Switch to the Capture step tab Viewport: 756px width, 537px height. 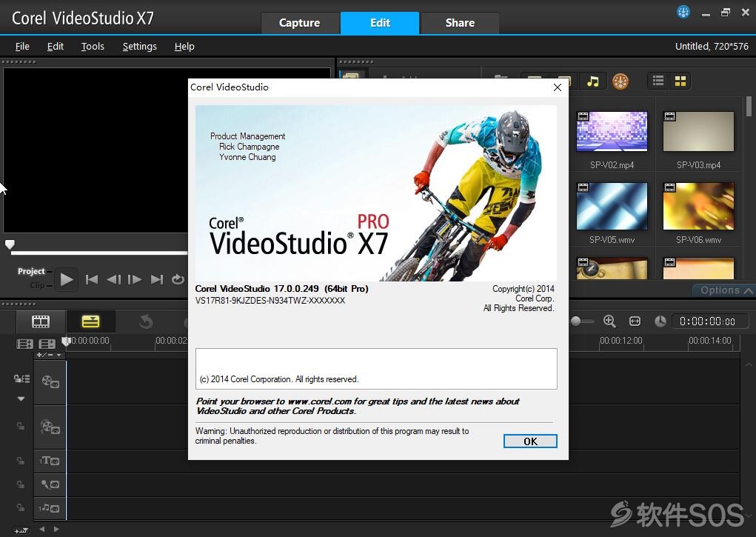(x=299, y=23)
